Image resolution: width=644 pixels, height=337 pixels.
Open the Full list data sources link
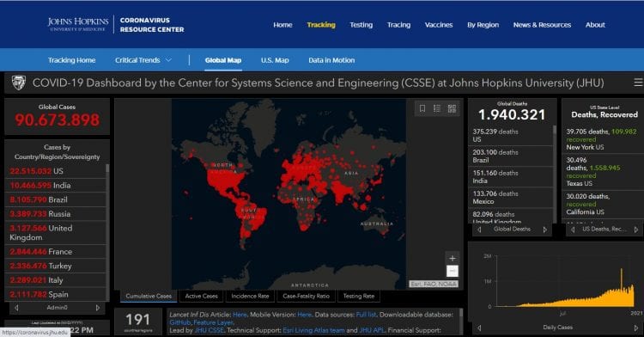(x=366, y=315)
